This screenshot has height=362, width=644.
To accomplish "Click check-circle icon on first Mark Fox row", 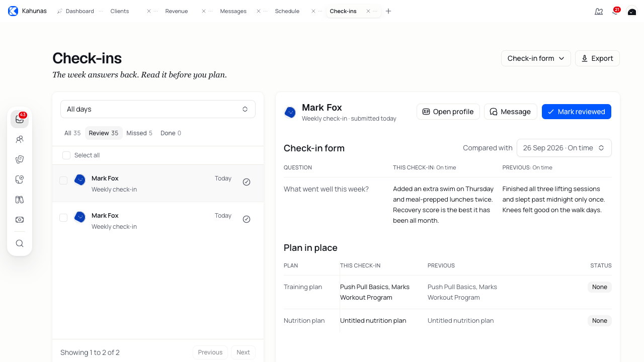I will click(x=247, y=182).
